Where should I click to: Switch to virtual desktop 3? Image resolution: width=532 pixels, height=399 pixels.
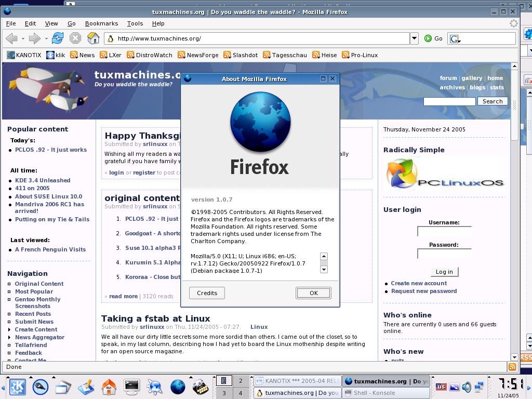[x=224, y=393]
